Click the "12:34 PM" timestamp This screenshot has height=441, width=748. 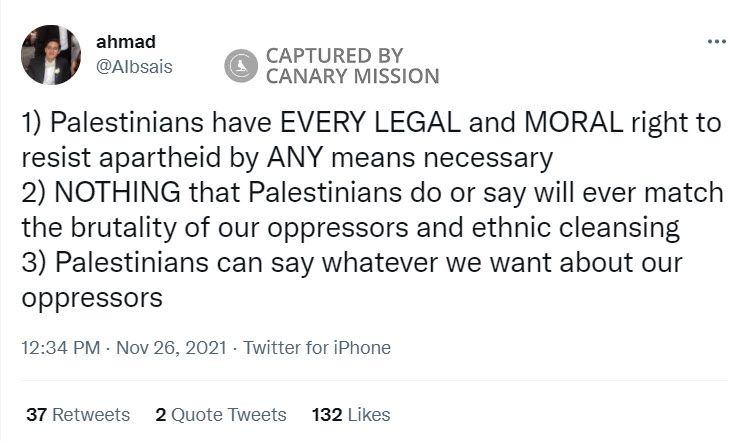(x=59, y=348)
